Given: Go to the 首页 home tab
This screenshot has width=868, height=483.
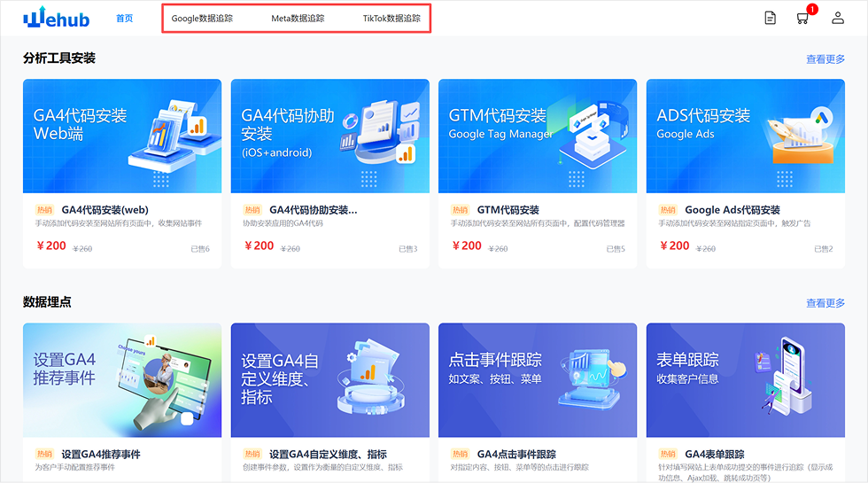Looking at the screenshot, I should pos(124,18).
